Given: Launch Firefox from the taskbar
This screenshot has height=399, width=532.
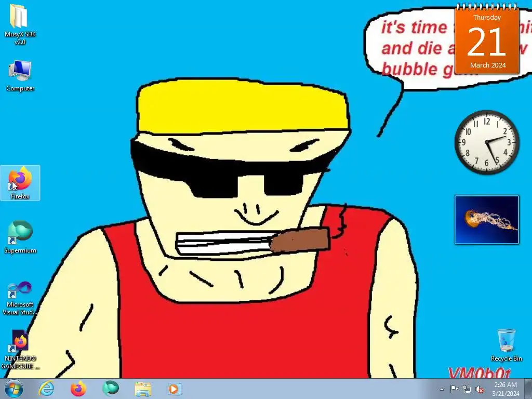Looking at the screenshot, I should 78,389.
